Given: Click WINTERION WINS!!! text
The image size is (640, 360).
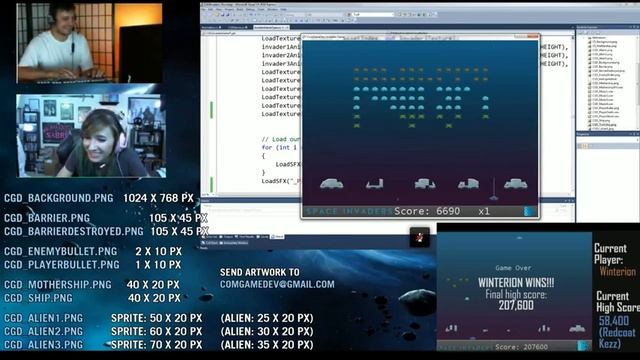Looking at the screenshot, I should point(516,282).
